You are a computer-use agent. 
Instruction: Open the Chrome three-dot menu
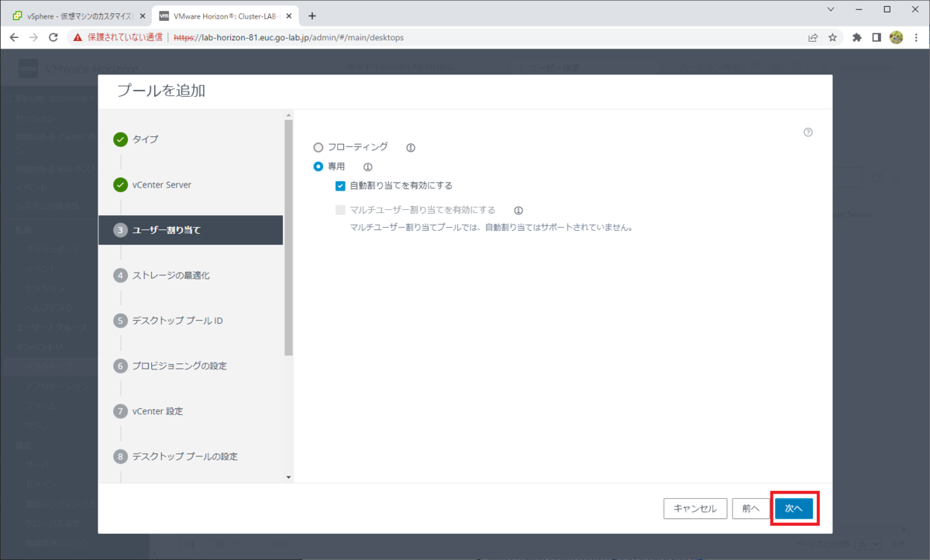pyautogui.click(x=916, y=37)
